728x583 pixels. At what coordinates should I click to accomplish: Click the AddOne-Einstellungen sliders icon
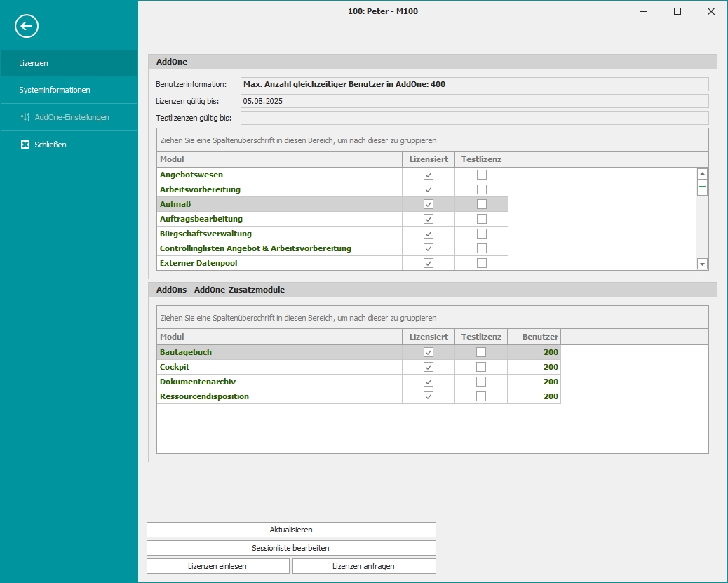(25, 117)
